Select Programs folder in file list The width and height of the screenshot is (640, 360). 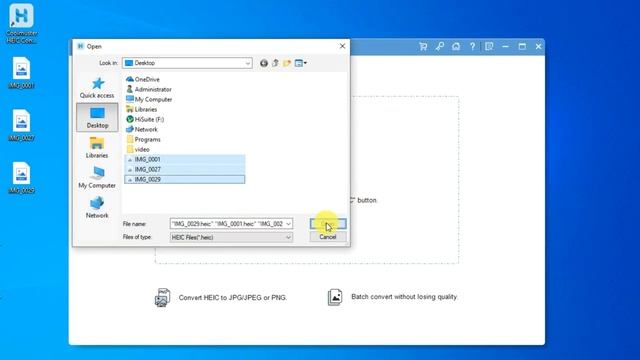(x=143, y=139)
